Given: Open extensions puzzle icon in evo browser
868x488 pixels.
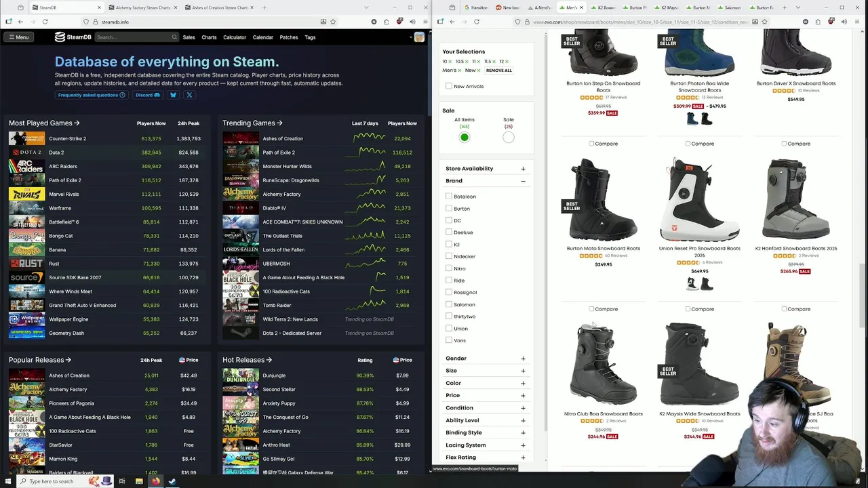Looking at the screenshot, I should point(818,22).
